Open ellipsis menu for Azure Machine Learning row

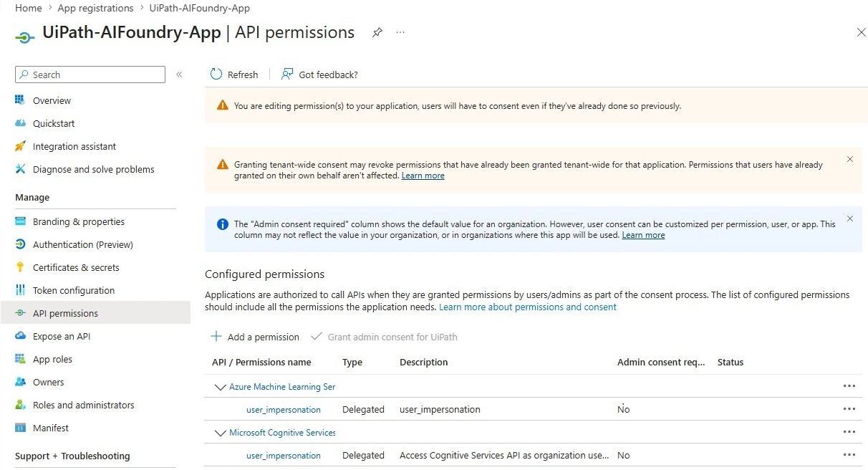849,386
